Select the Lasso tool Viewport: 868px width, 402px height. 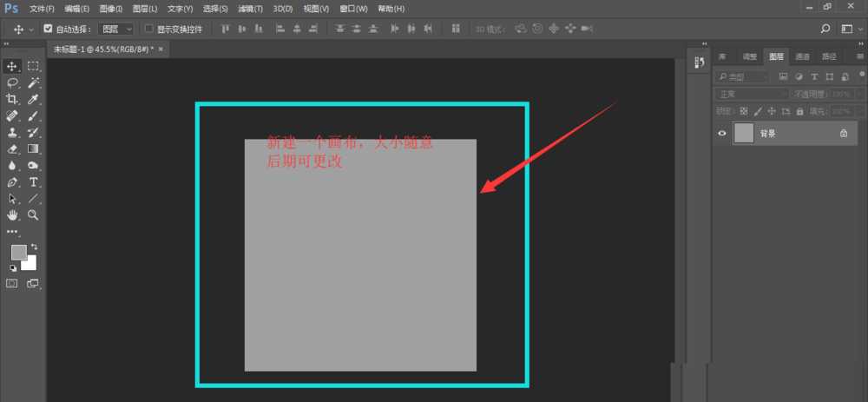click(13, 82)
